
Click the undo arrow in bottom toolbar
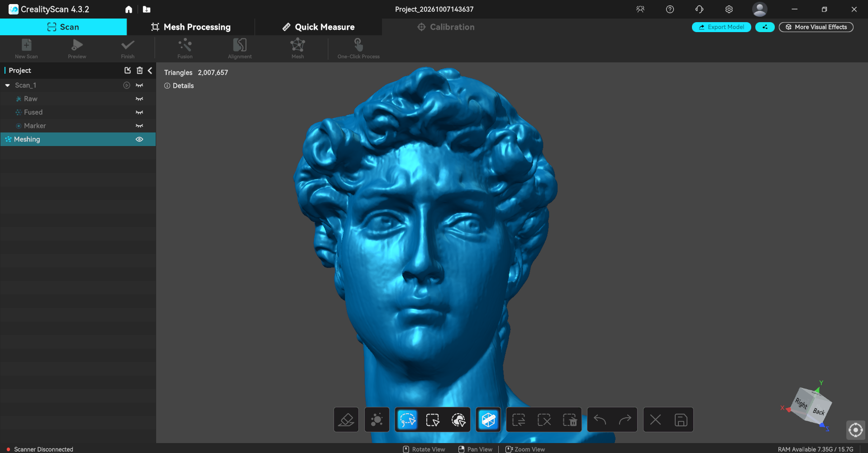(600, 420)
